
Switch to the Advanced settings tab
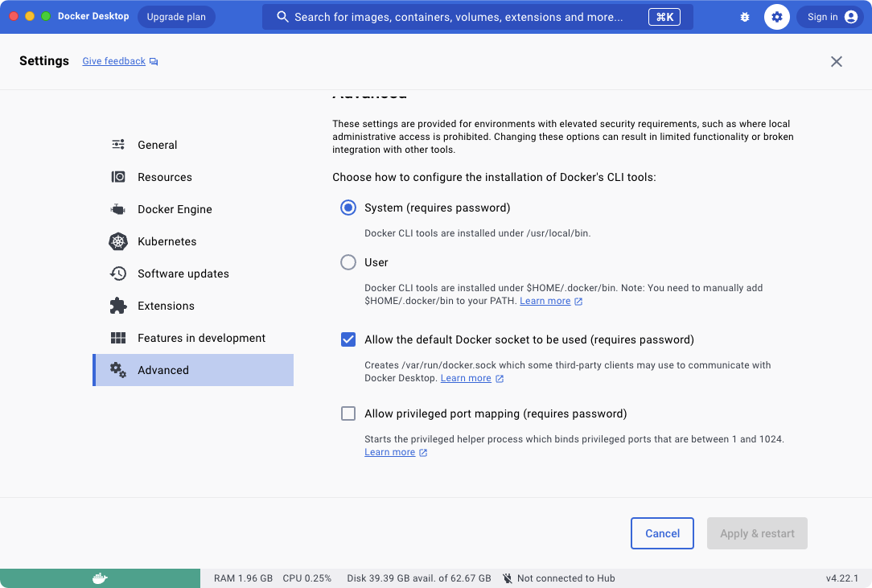tap(163, 370)
